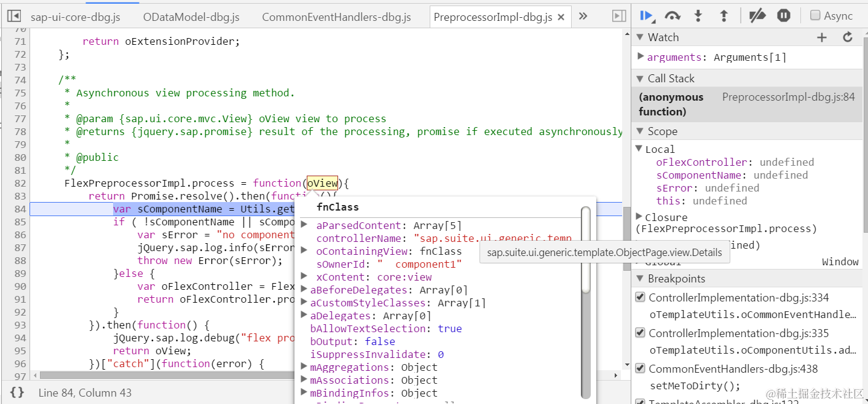Image resolution: width=868 pixels, height=404 pixels.
Task: Expand aCustomStyleClasses array
Action: tap(304, 302)
